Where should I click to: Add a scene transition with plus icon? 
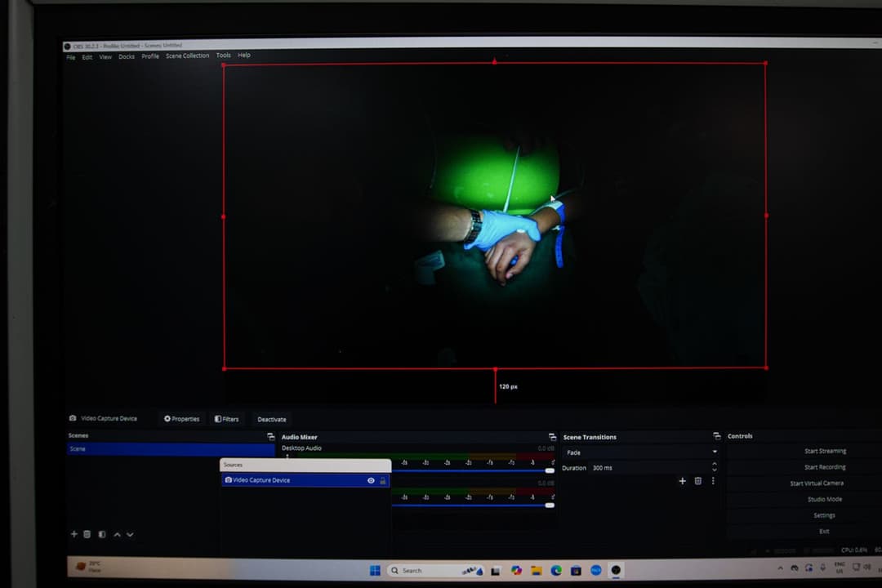683,481
